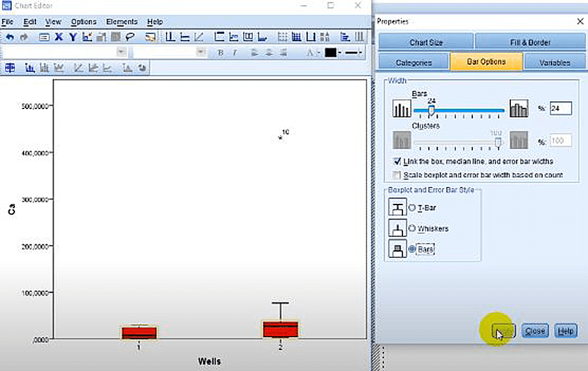The image size is (588, 371).
Task: Select the X axis tool icon
Action: point(59,37)
